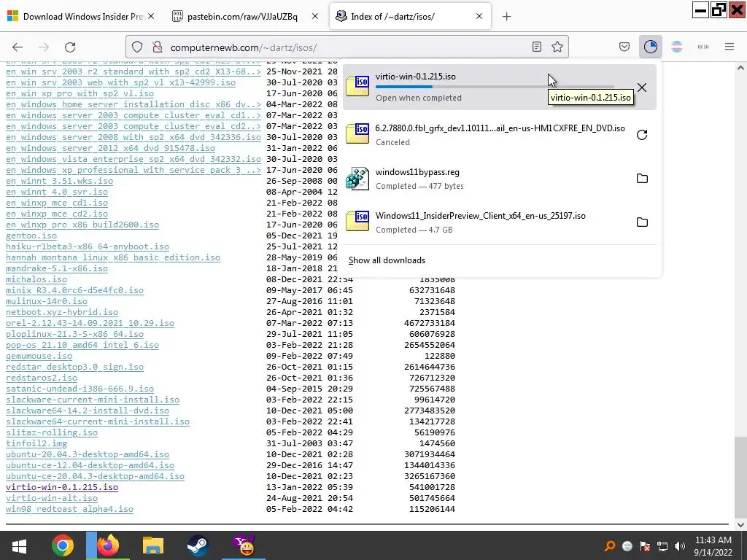747x560 pixels.
Task: Launch Chrome from the taskbar
Action: (63, 545)
